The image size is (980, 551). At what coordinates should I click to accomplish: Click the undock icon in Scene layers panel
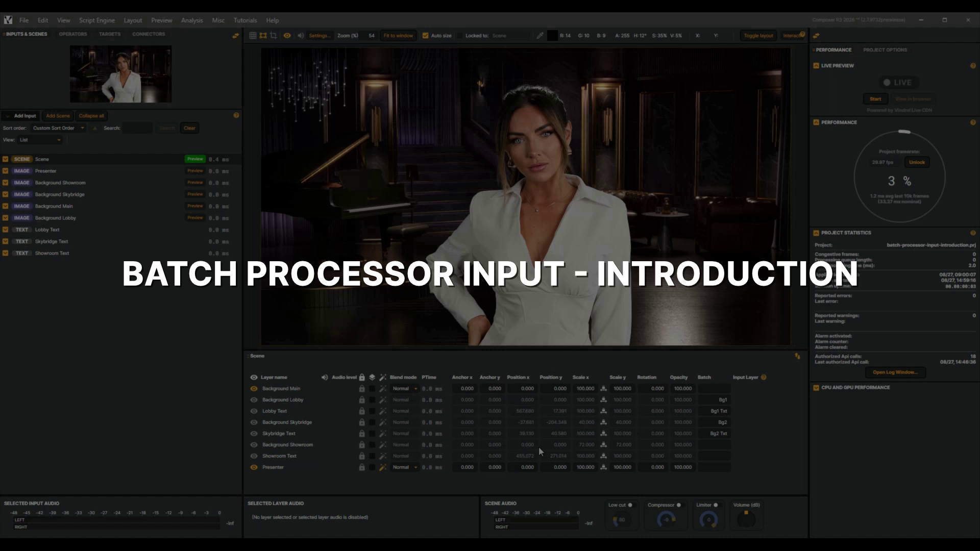[797, 356]
